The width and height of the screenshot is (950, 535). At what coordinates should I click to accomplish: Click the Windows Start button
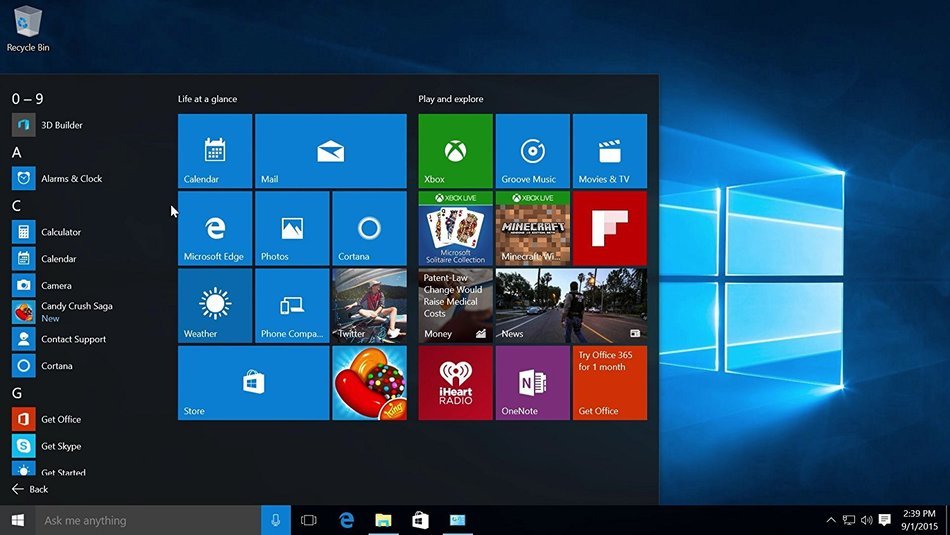[x=18, y=520]
